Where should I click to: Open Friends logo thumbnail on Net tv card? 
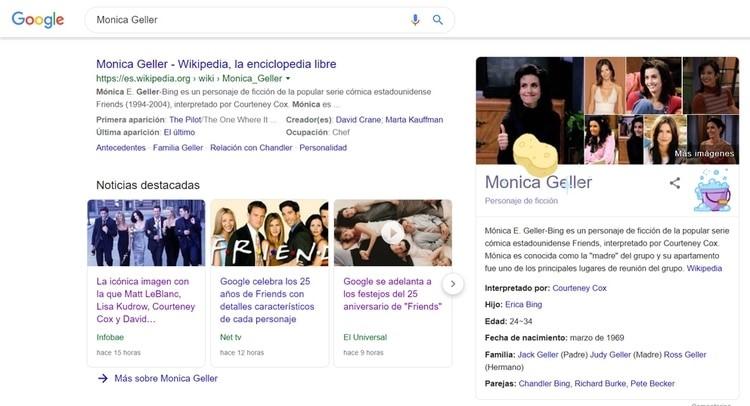(270, 233)
